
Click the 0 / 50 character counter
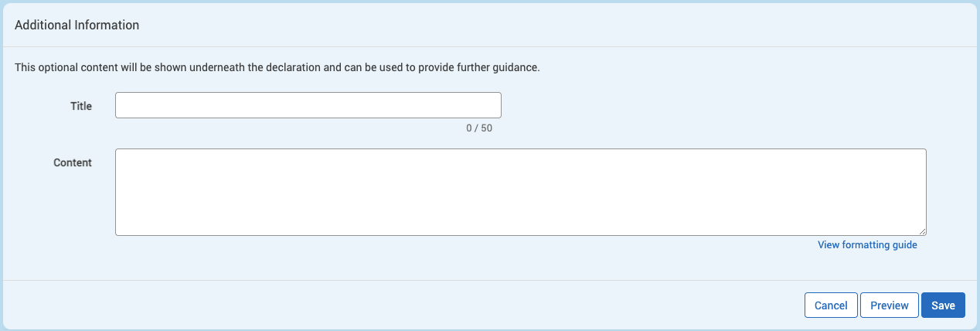coord(479,128)
